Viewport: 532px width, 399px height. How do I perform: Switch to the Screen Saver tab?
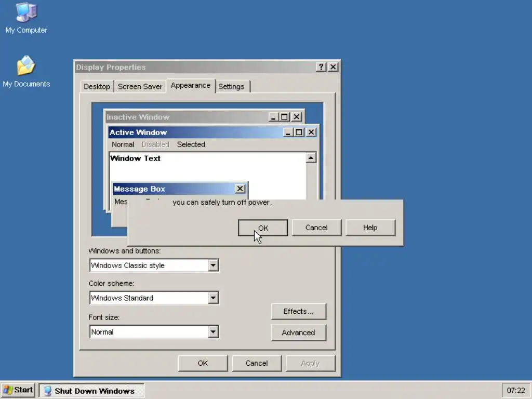pyautogui.click(x=140, y=87)
